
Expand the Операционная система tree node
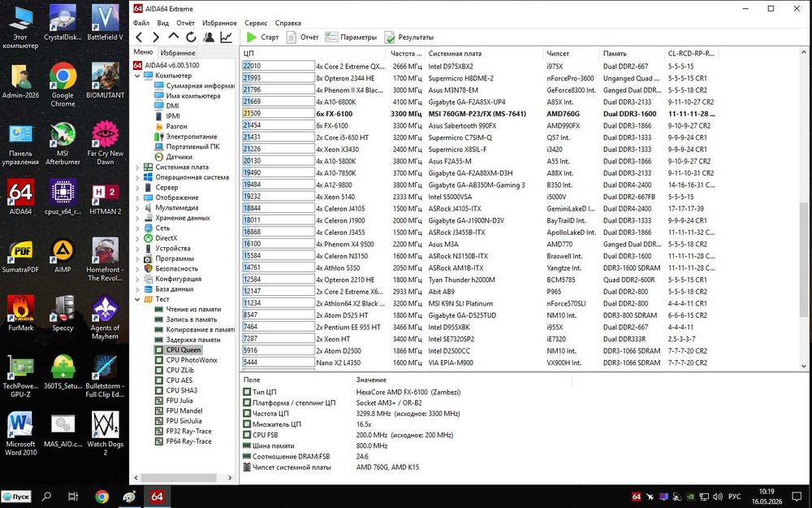137,177
